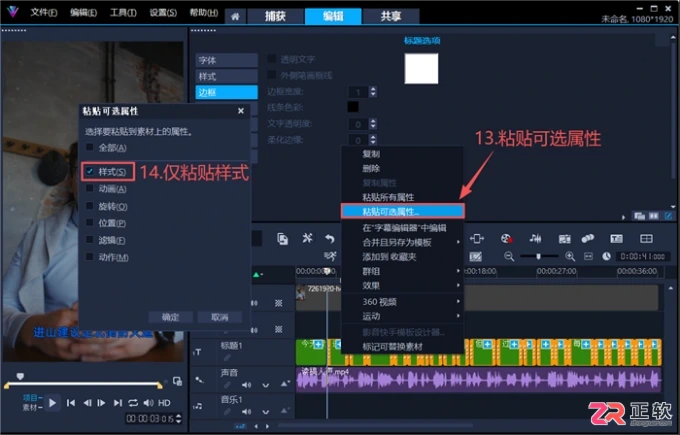Image resolution: width=680 pixels, height=435 pixels.
Task: Click the Music track note icon
Action: click(198, 406)
